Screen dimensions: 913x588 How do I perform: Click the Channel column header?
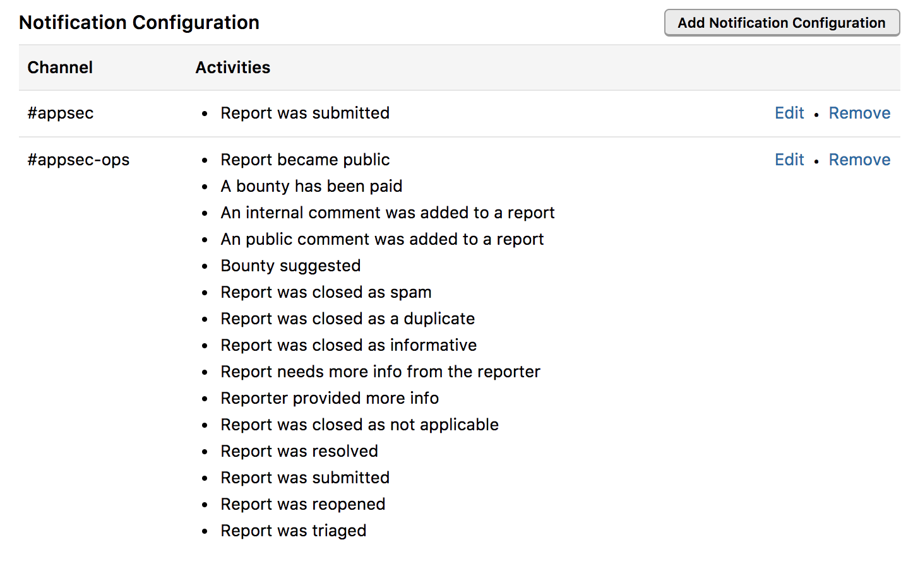(60, 68)
